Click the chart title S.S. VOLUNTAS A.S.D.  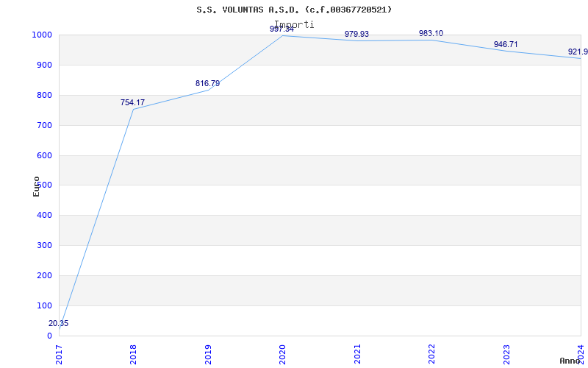coord(294,10)
